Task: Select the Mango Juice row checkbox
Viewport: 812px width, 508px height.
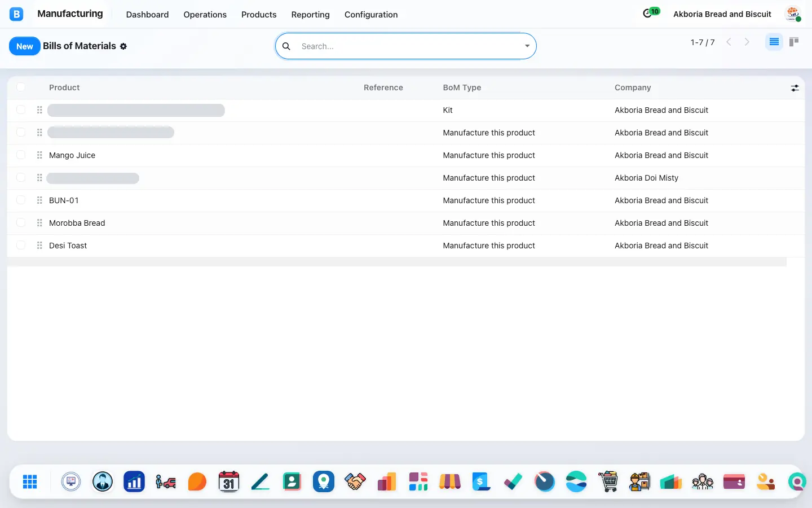Action: point(21,155)
